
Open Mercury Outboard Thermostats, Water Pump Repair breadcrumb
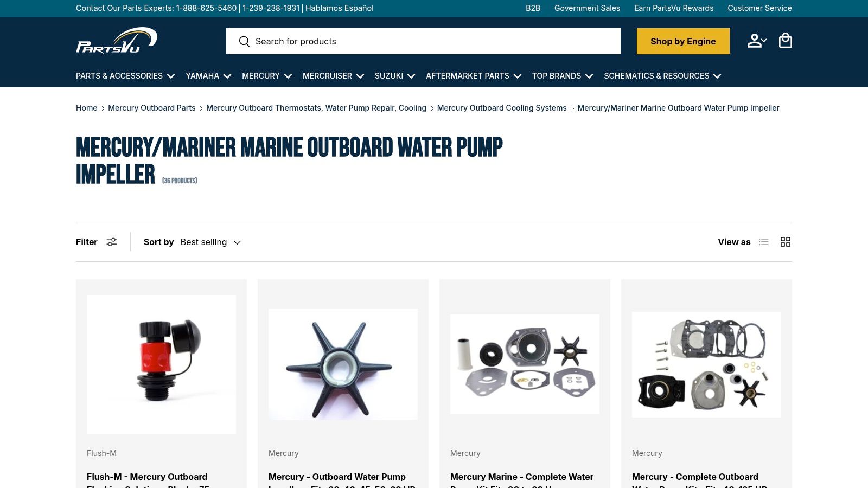(316, 108)
